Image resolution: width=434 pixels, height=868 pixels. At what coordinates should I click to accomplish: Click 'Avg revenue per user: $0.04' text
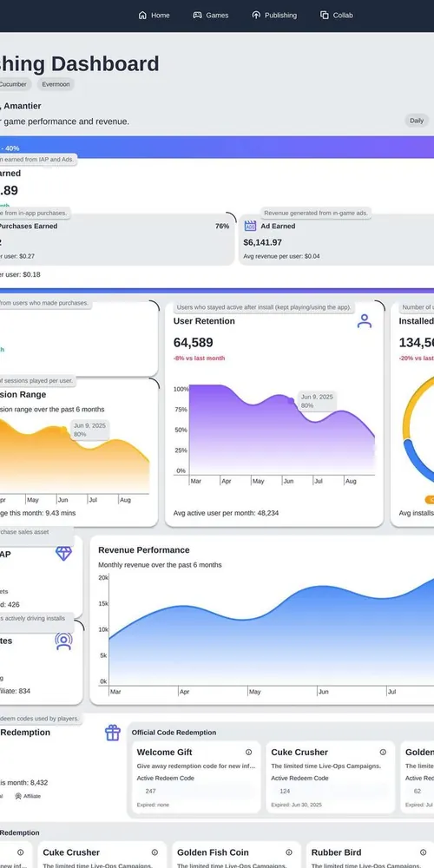(282, 256)
